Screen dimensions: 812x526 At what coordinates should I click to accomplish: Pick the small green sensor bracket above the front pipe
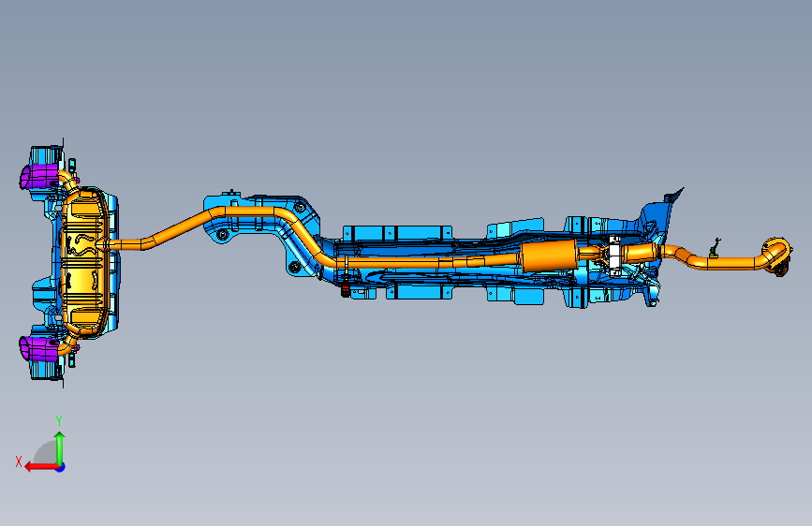tap(715, 249)
